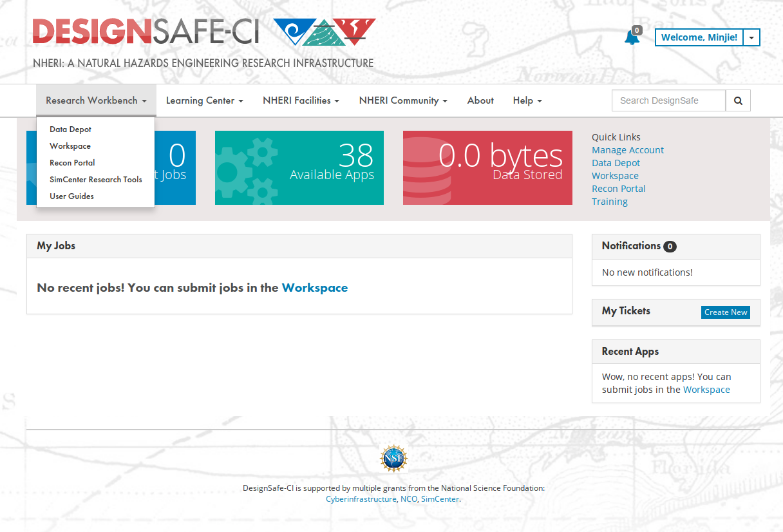Open the Help dropdown menu
783x532 pixels.
527,100
